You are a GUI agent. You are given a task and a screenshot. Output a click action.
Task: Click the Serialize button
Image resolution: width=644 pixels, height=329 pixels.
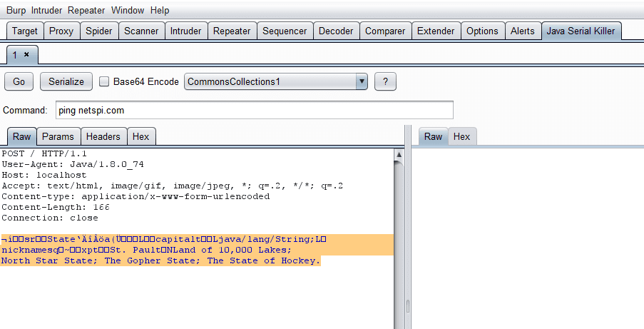[66, 82]
